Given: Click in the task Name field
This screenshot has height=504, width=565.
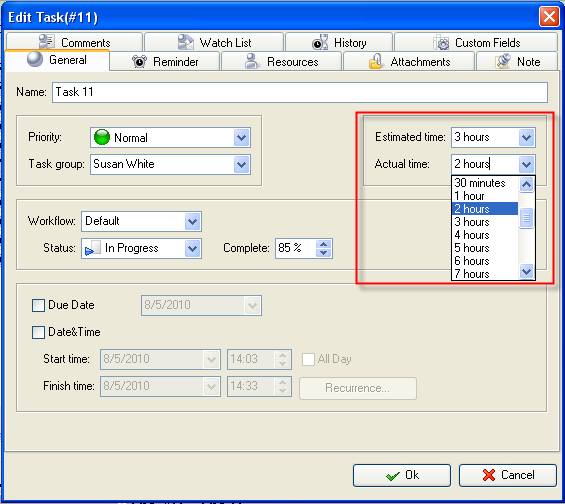Looking at the screenshot, I should coord(300,92).
